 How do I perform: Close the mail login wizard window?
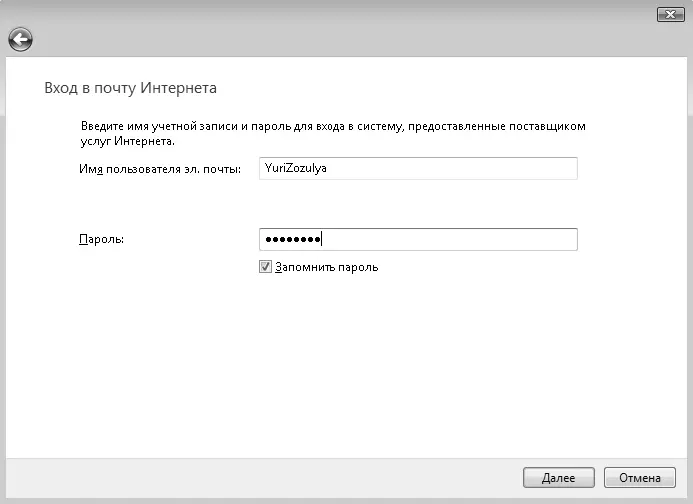click(x=670, y=15)
